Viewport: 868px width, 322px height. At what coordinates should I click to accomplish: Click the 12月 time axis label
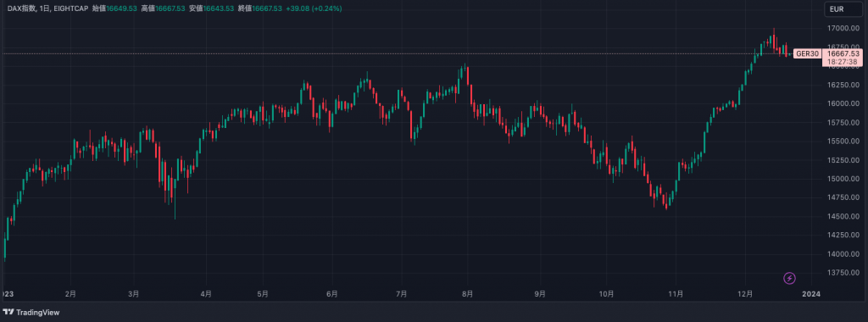pos(745,294)
